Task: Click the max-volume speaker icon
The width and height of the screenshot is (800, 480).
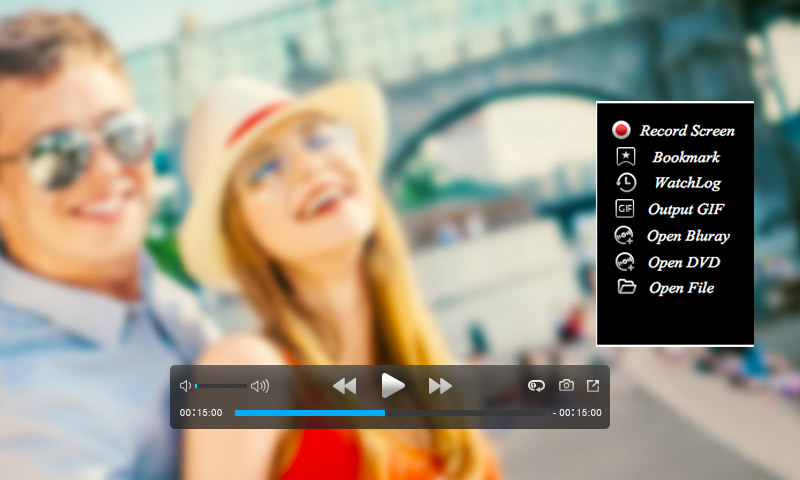Action: pyautogui.click(x=259, y=385)
